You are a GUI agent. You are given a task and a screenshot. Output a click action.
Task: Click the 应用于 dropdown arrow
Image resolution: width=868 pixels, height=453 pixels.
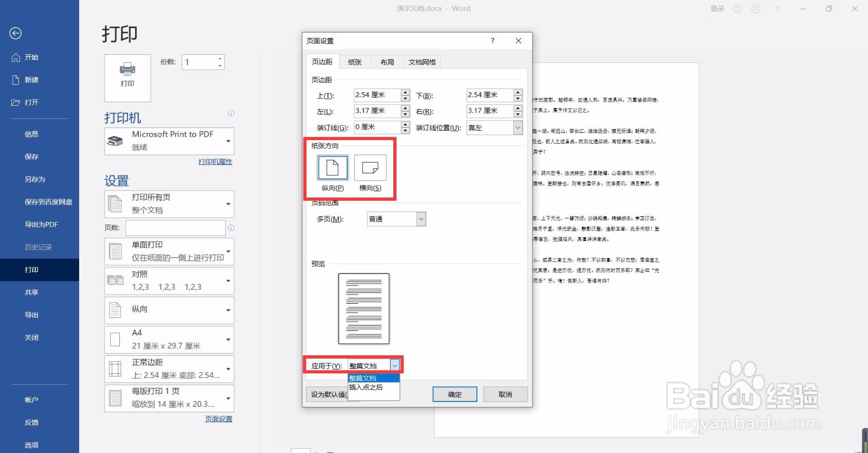[x=395, y=366]
